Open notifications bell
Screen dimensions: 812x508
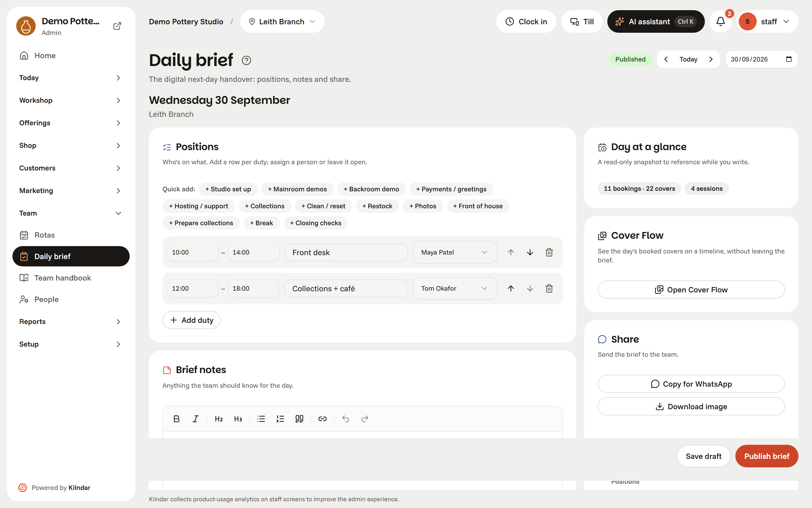pos(720,21)
